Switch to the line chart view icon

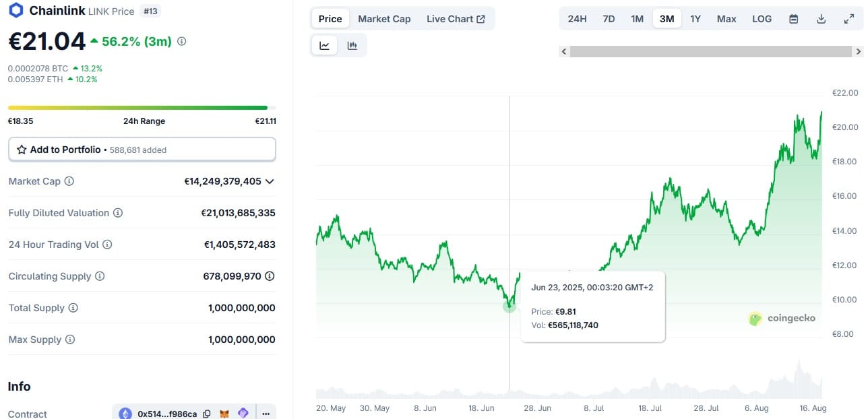coord(325,46)
